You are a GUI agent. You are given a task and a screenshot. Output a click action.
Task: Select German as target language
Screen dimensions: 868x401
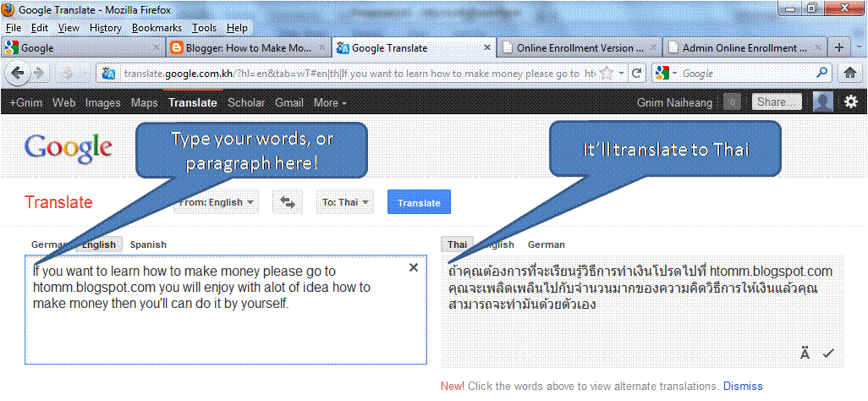coord(547,244)
